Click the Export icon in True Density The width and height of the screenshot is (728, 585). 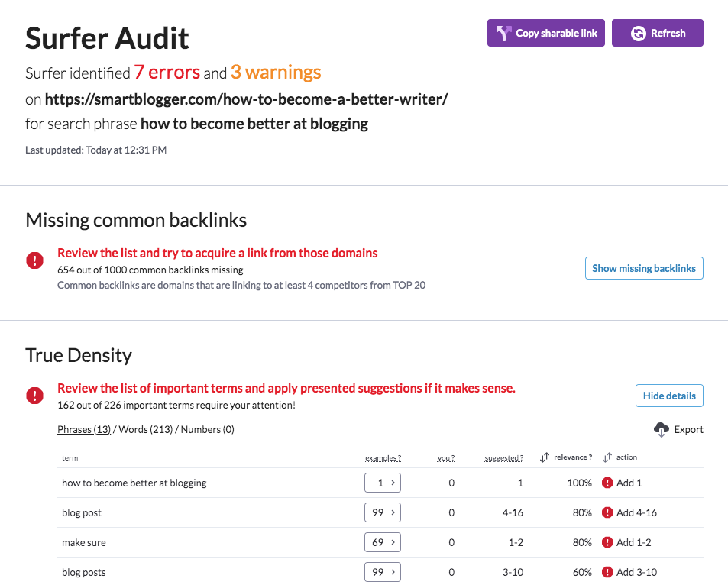662,429
